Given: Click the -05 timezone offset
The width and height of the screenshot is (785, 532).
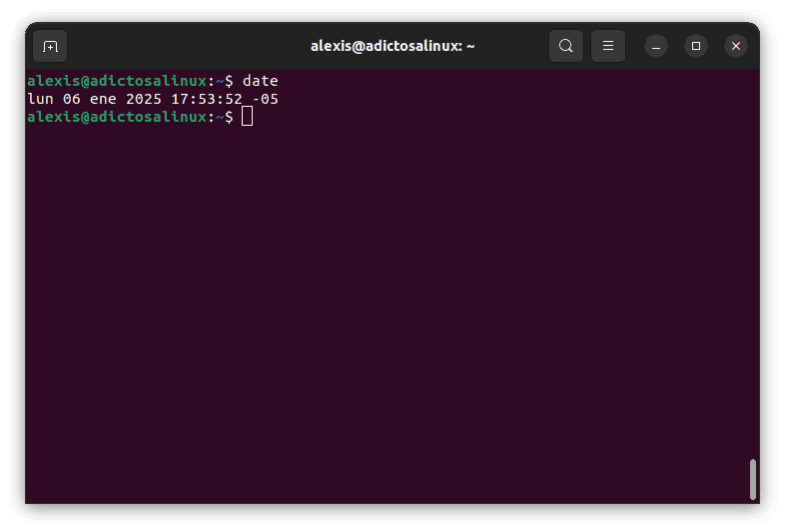Looking at the screenshot, I should [265, 99].
